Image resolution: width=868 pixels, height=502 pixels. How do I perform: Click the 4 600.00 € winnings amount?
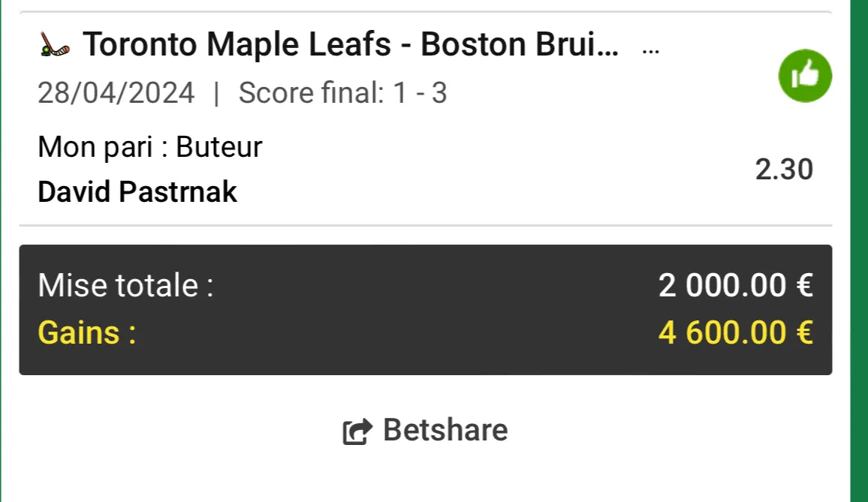(735, 332)
